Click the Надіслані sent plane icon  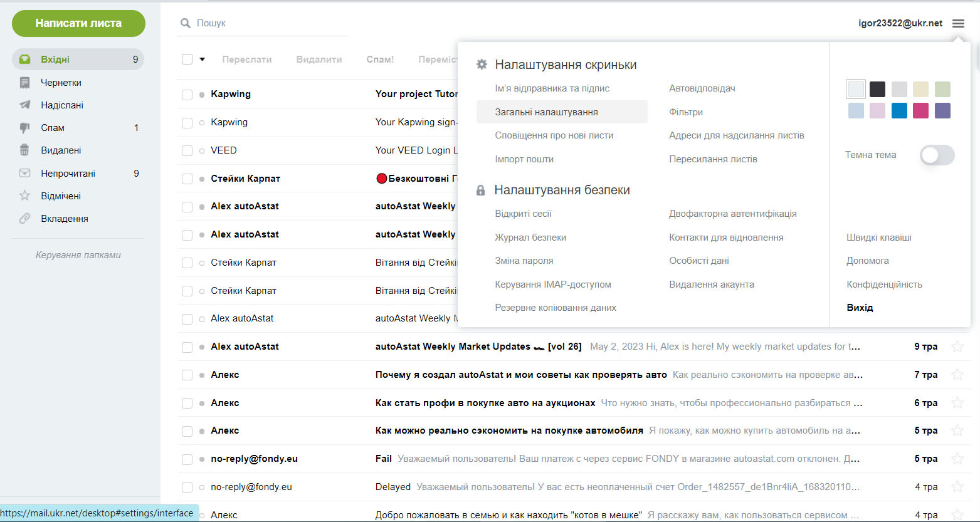coord(24,105)
